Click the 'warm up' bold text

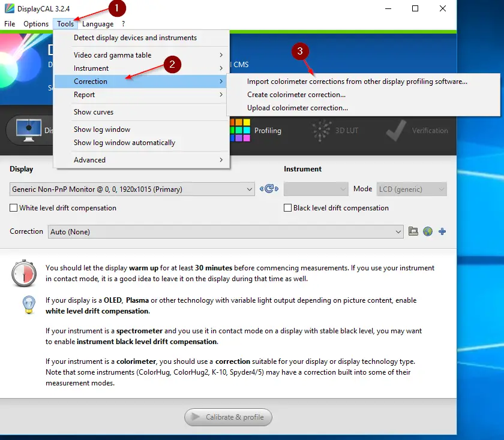143,268
